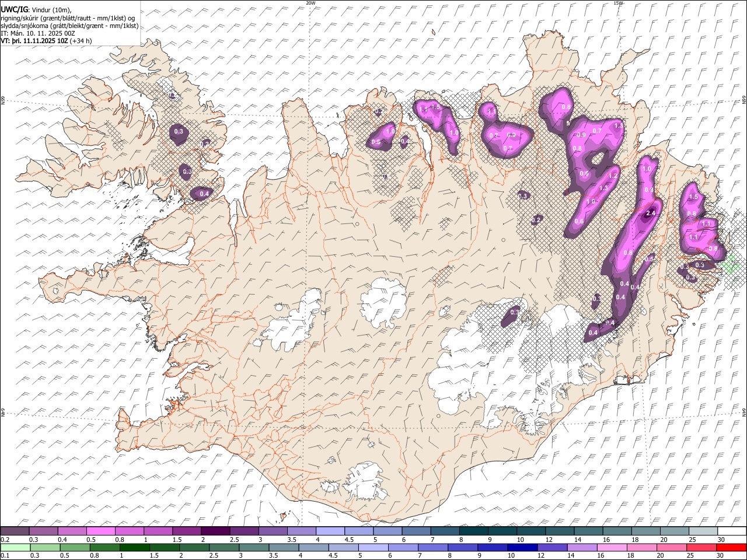This screenshot has height=560, width=747.
Task: Click the "IT: Mán. 10. 11. 2025 00Z" text
Action: tap(38, 33)
